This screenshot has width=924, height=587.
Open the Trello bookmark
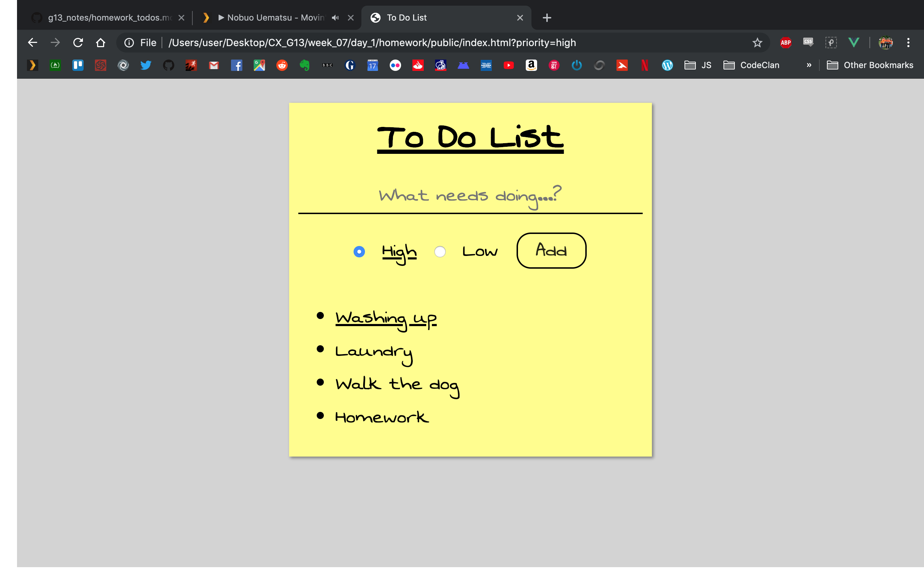78,65
